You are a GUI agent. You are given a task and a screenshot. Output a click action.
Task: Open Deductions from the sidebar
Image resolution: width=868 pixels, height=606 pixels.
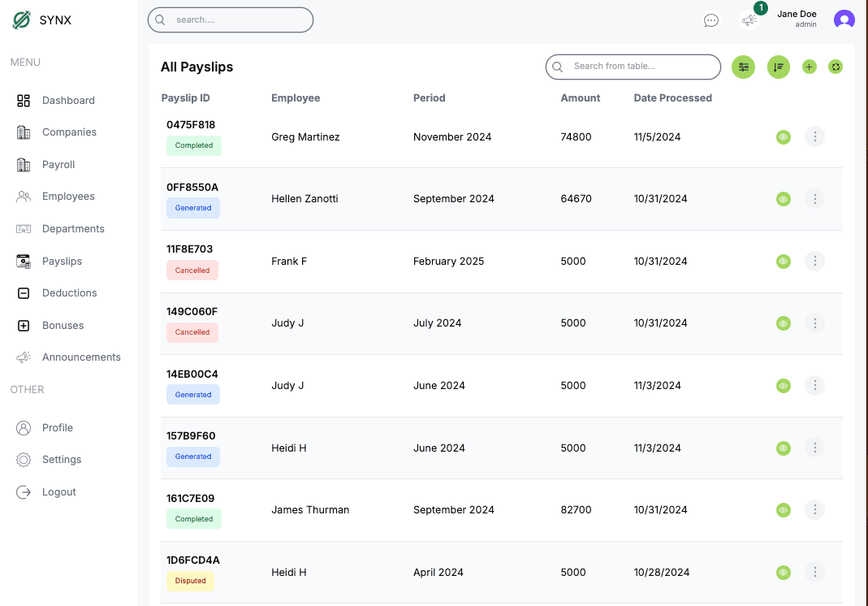pyautogui.click(x=69, y=293)
